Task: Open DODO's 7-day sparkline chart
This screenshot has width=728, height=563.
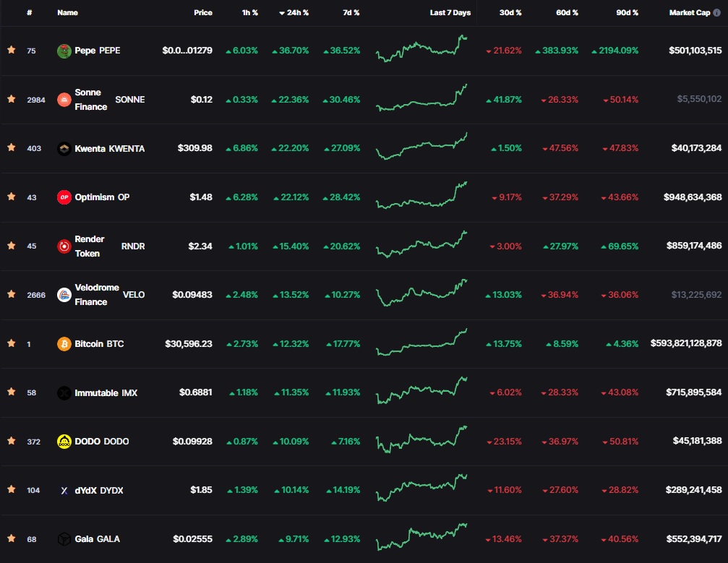Action: [x=421, y=439]
